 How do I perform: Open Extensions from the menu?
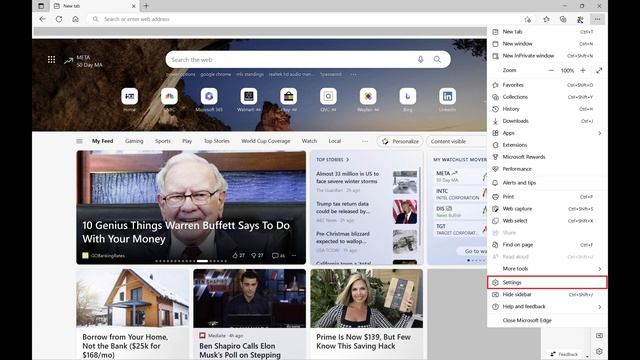(547, 145)
